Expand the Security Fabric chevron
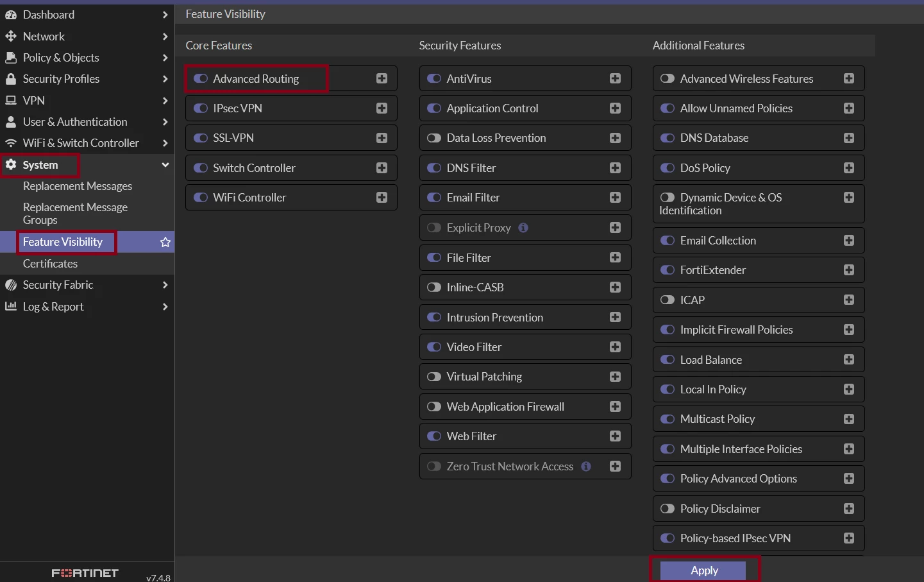Image resolution: width=924 pixels, height=582 pixels. (165, 285)
